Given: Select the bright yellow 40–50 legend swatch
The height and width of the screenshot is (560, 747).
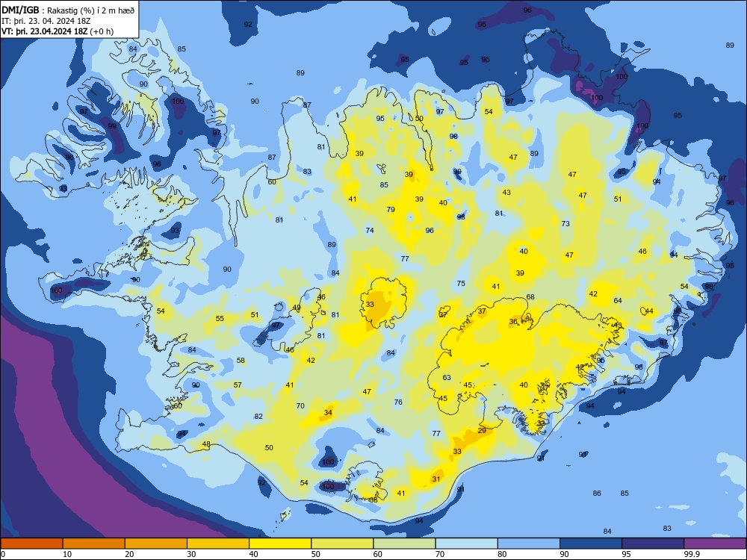Looking at the screenshot, I should tap(280, 544).
